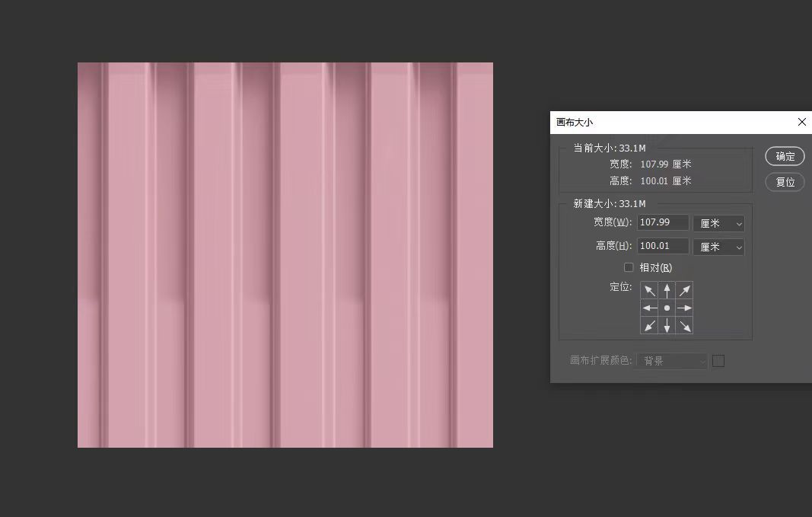This screenshot has height=517, width=812.
Task: Confirm with the 确定 button
Action: 785,156
